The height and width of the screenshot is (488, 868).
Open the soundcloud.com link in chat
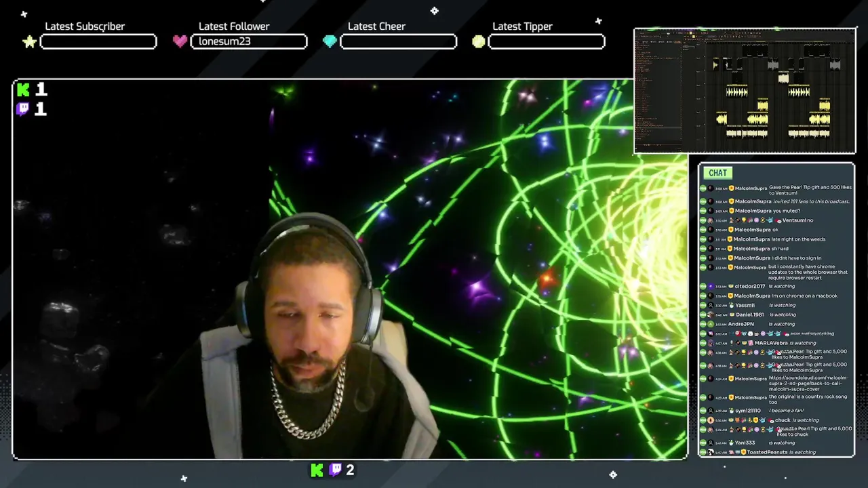click(808, 384)
